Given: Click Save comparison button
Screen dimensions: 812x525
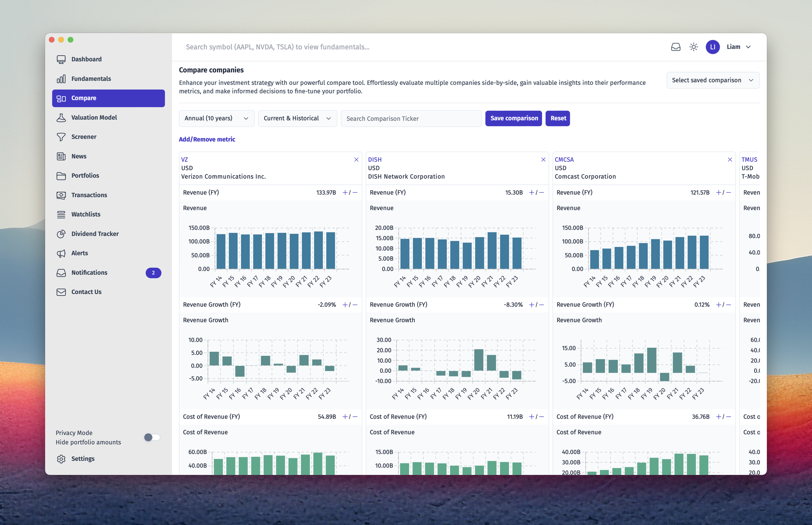Looking at the screenshot, I should [514, 119].
